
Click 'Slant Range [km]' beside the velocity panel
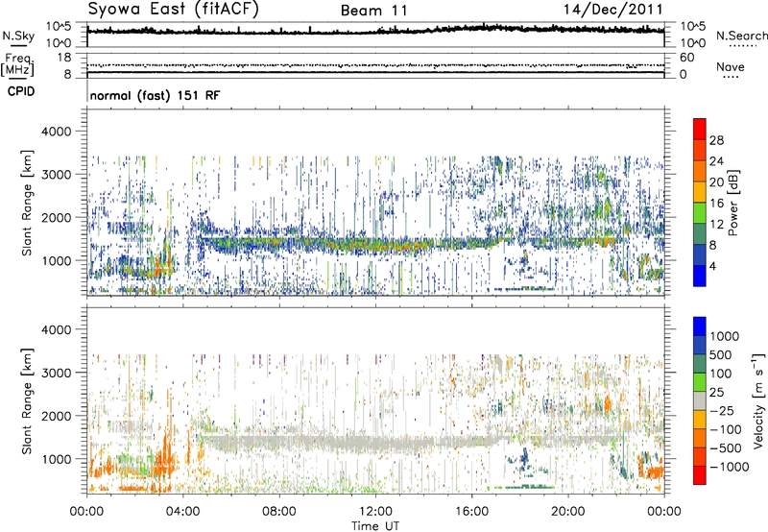[x=27, y=400]
